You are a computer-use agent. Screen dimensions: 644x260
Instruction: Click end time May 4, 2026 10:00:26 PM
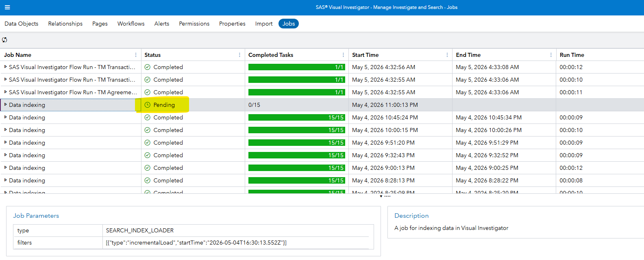[489, 130]
